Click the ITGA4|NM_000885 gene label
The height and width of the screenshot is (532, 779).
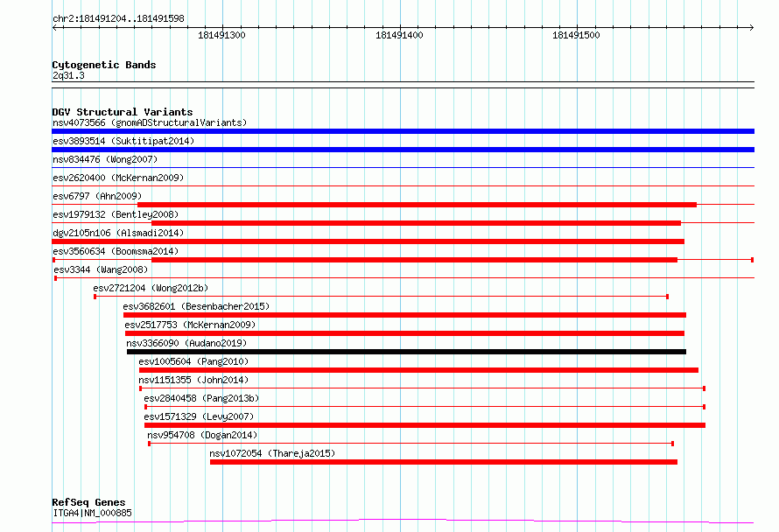coord(92,513)
